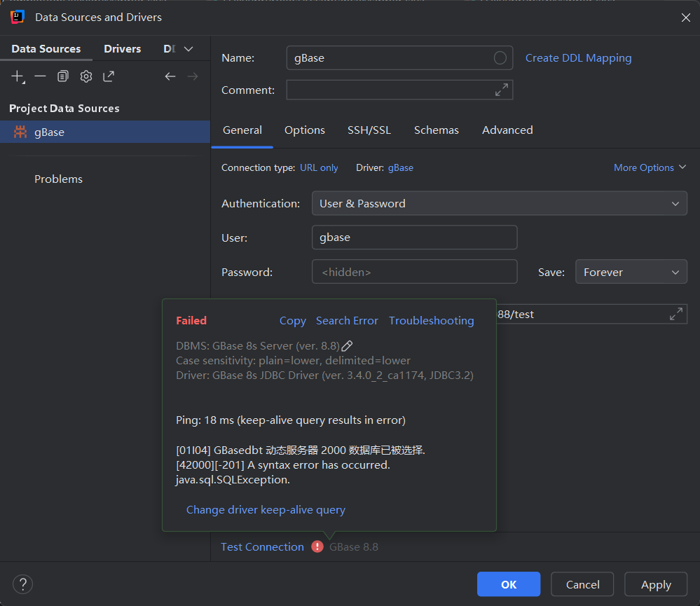The image size is (700, 606).
Task: Copy the failed connection error
Action: click(292, 320)
